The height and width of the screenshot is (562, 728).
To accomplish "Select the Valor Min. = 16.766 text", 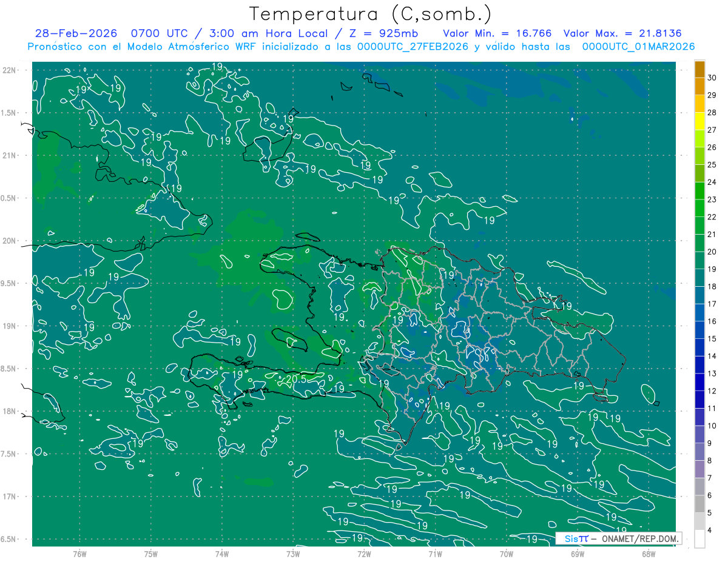I will pos(497,33).
